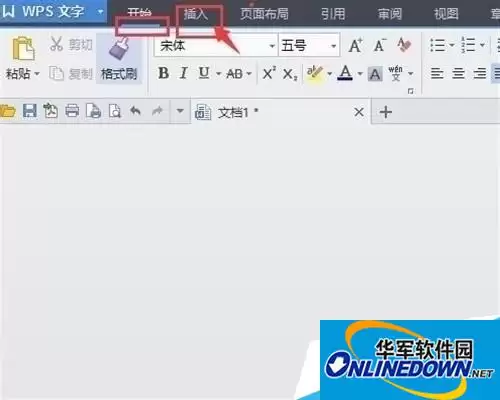Click the Superscript X² icon

[269, 73]
